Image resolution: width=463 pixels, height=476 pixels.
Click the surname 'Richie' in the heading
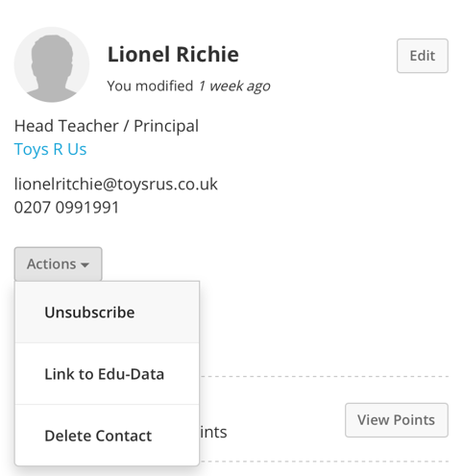[207, 54]
